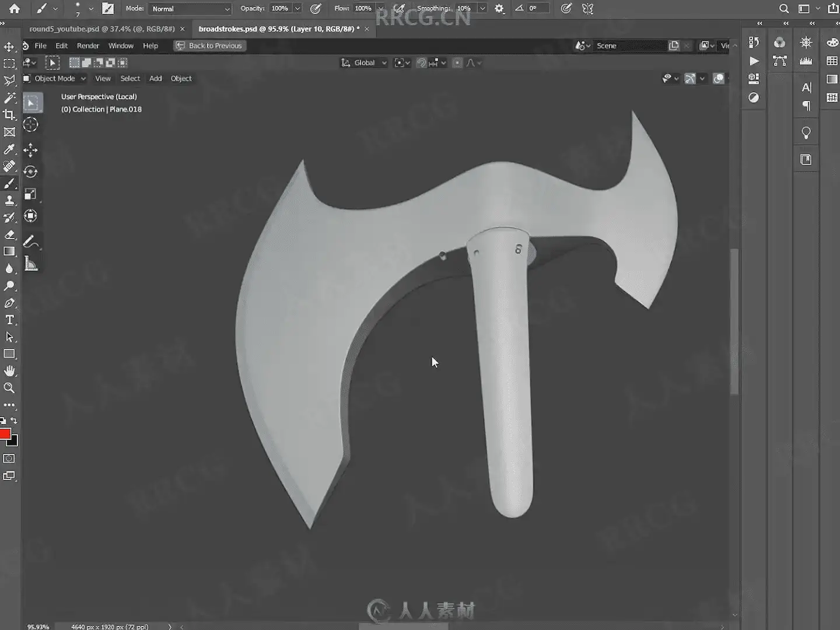Click the Edit Toolbar ellipsis button

[9, 405]
